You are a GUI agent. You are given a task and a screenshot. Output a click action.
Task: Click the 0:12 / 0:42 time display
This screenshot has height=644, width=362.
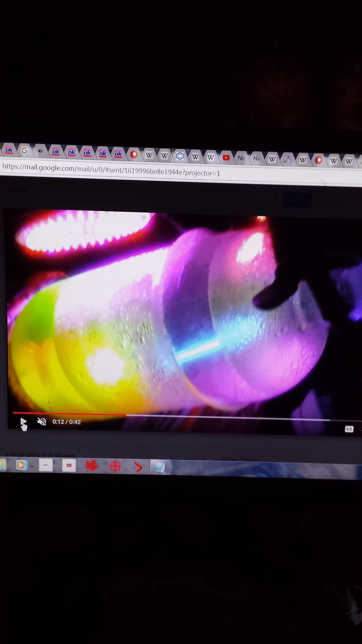66,422
